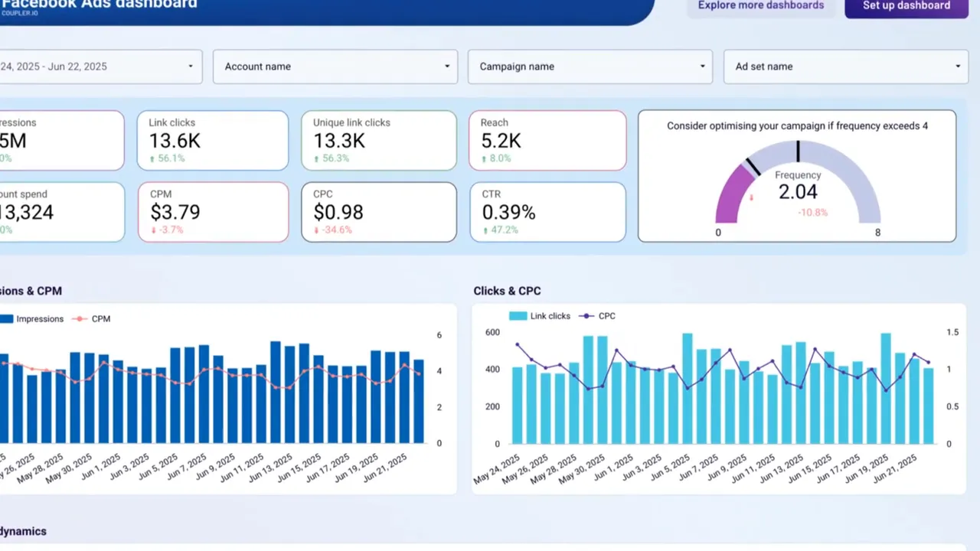Click the 56.3% change under Unique link clicks
This screenshot has height=551, width=980.
pos(331,158)
